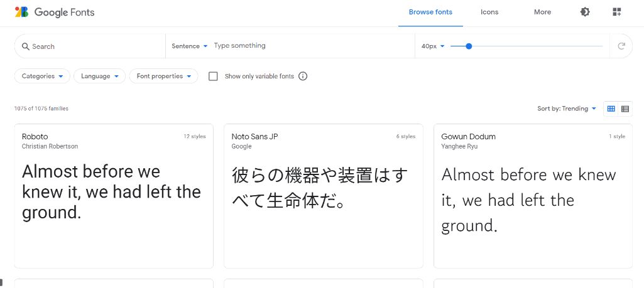Select the Icons tab
This screenshot has width=644, height=288.
coord(489,13)
